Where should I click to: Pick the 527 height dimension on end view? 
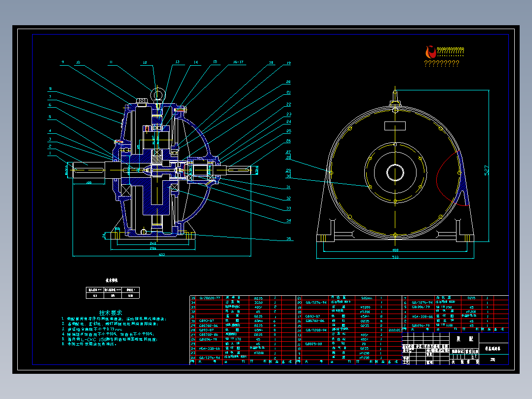click(x=487, y=170)
